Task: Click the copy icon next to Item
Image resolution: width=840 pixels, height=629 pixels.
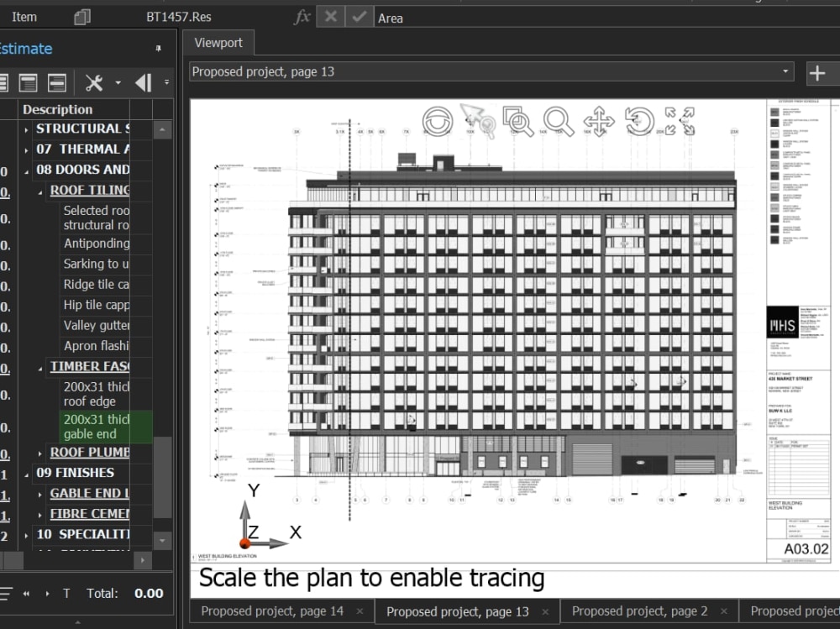Action: click(82, 17)
